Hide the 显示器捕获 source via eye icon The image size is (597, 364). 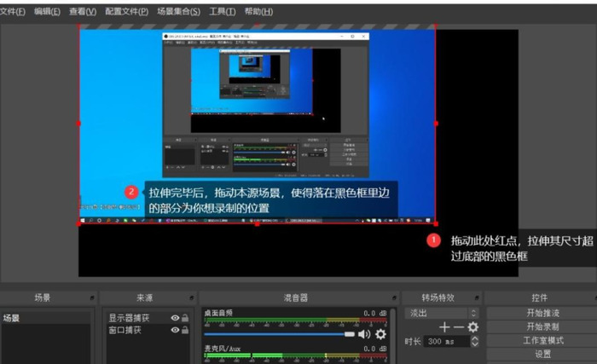coord(175,318)
